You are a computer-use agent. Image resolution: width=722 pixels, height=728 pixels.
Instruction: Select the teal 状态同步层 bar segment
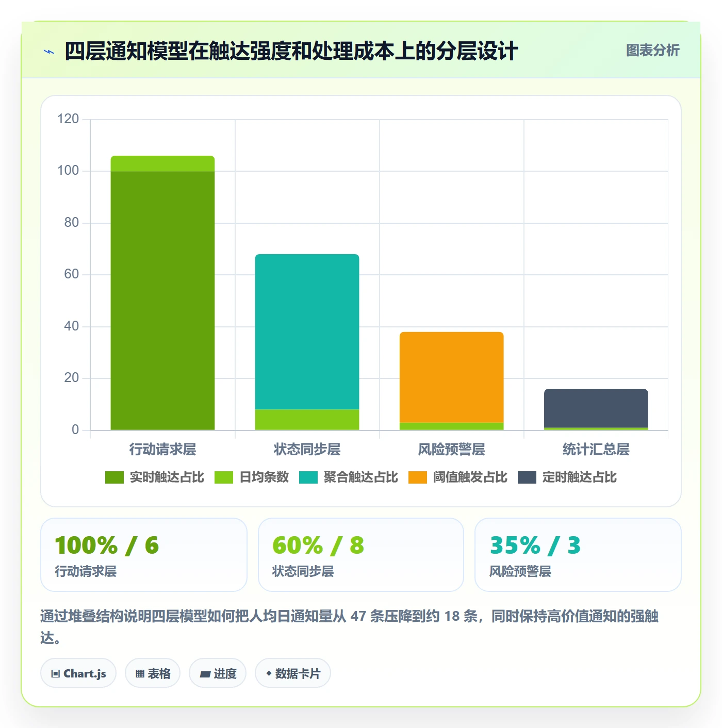pyautogui.click(x=307, y=332)
